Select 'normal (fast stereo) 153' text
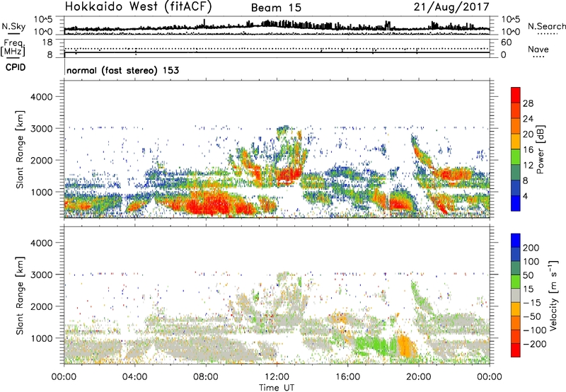 coord(122,70)
